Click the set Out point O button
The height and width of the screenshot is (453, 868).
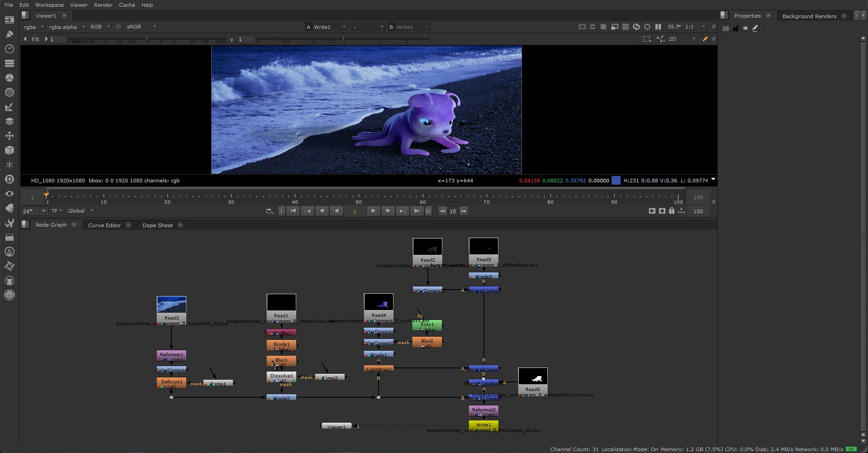(428, 211)
